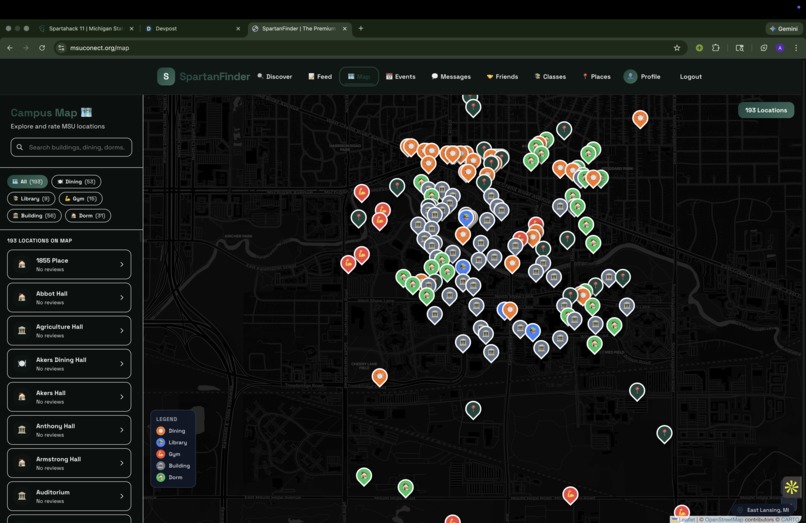
Task: Filter locations by Building (58)
Action: (x=34, y=215)
